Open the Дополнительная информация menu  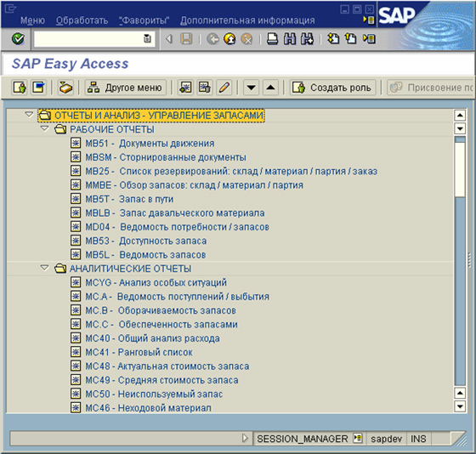247,20
